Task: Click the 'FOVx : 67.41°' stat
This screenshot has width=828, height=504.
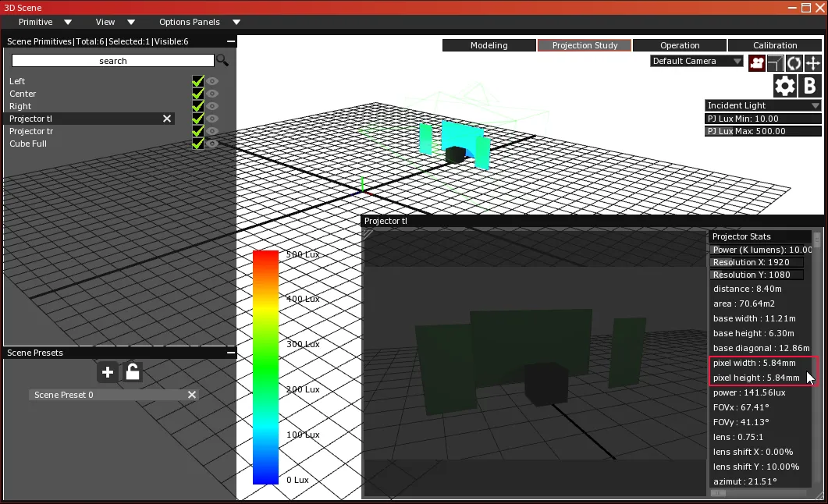Action: point(741,407)
